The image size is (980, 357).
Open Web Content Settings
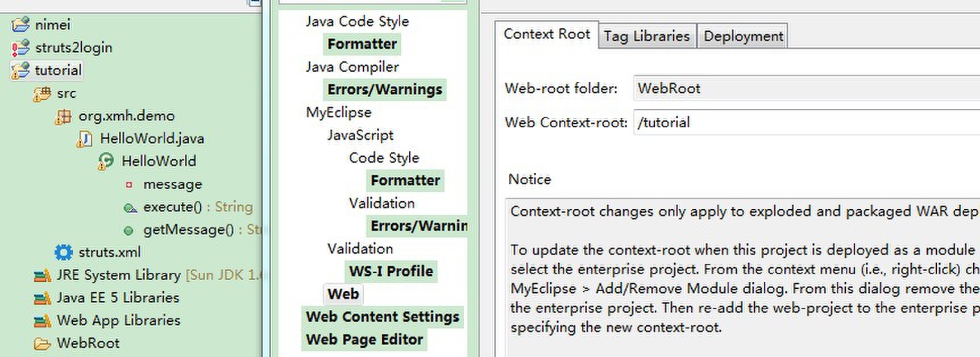pos(383,317)
